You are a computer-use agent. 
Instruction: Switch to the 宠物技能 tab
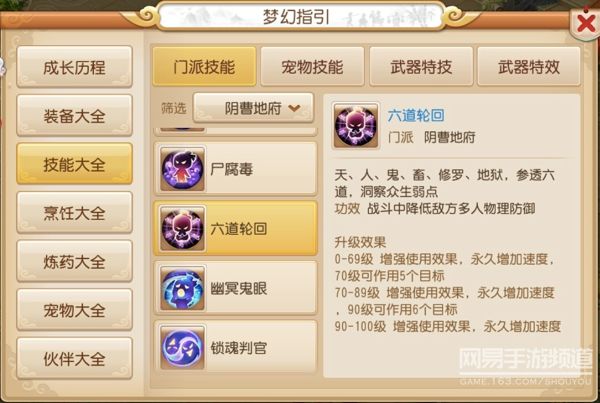[312, 67]
